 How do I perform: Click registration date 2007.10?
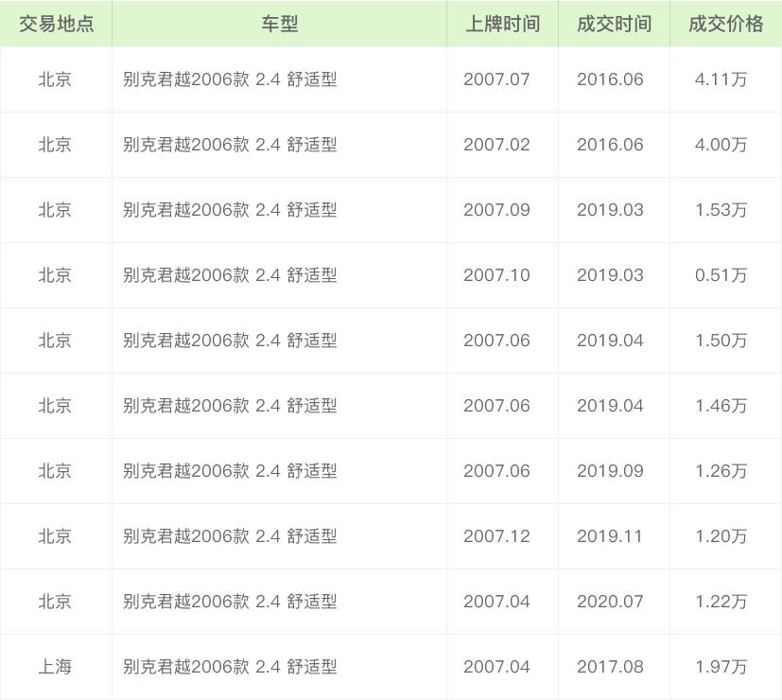click(496, 275)
